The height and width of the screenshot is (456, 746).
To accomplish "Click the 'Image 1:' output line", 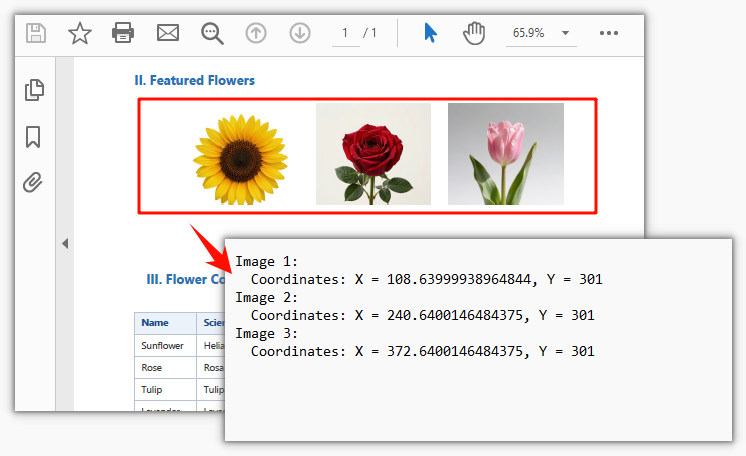I will pos(266,261).
